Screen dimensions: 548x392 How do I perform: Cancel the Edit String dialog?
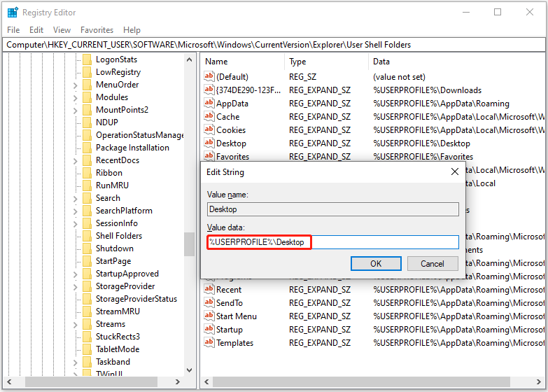pyautogui.click(x=433, y=263)
